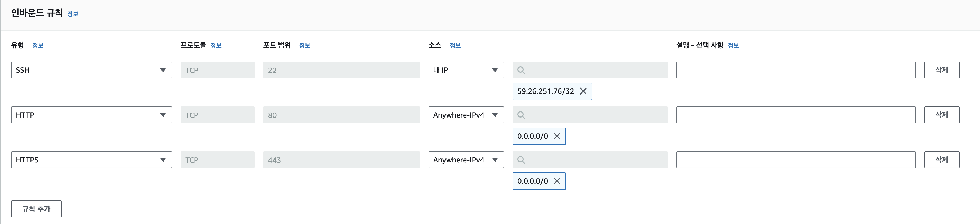Image resolution: width=980 pixels, height=224 pixels.
Task: Delete the HTTPS rule with 삭제
Action: 942,160
